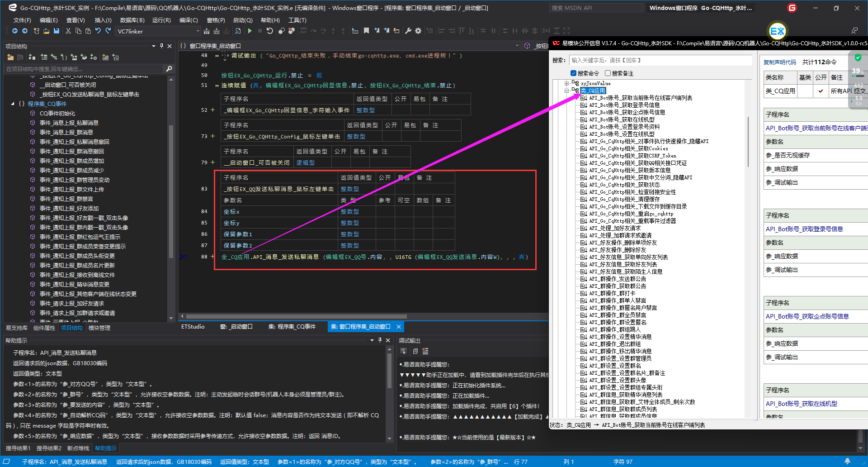Click the help tips panel vertical scrollbar
Image resolution: width=868 pixels, height=467 pixels.
click(x=389, y=371)
